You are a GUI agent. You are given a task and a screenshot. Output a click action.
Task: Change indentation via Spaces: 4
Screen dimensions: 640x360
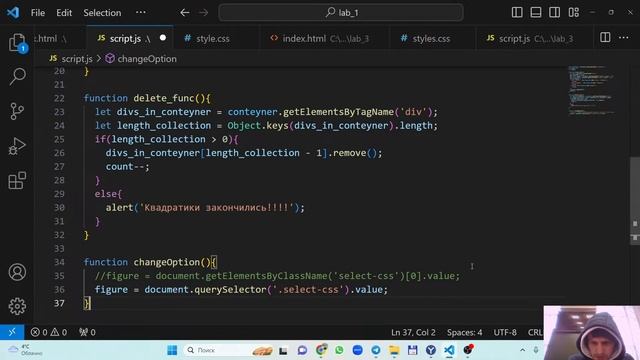[464, 332]
